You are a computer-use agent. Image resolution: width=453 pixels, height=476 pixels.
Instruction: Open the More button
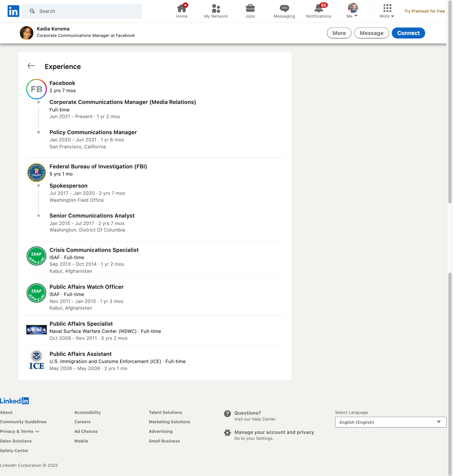[339, 33]
